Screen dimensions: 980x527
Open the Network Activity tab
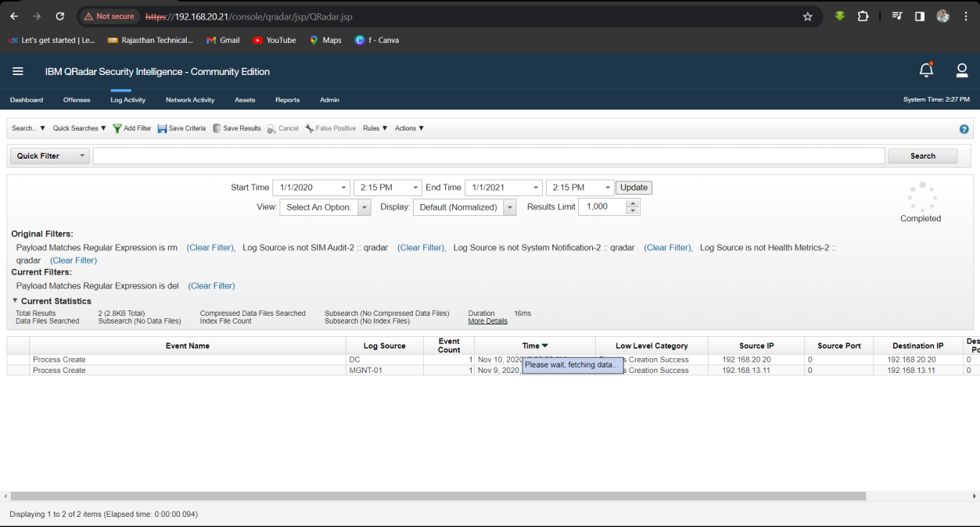(190, 100)
